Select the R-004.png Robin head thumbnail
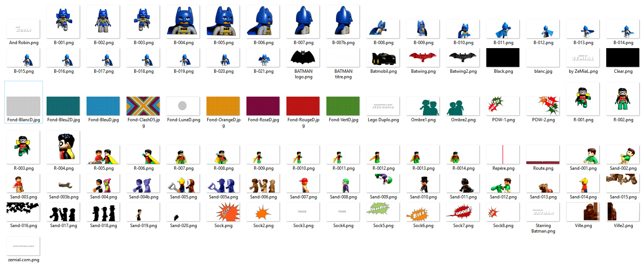 point(63,147)
